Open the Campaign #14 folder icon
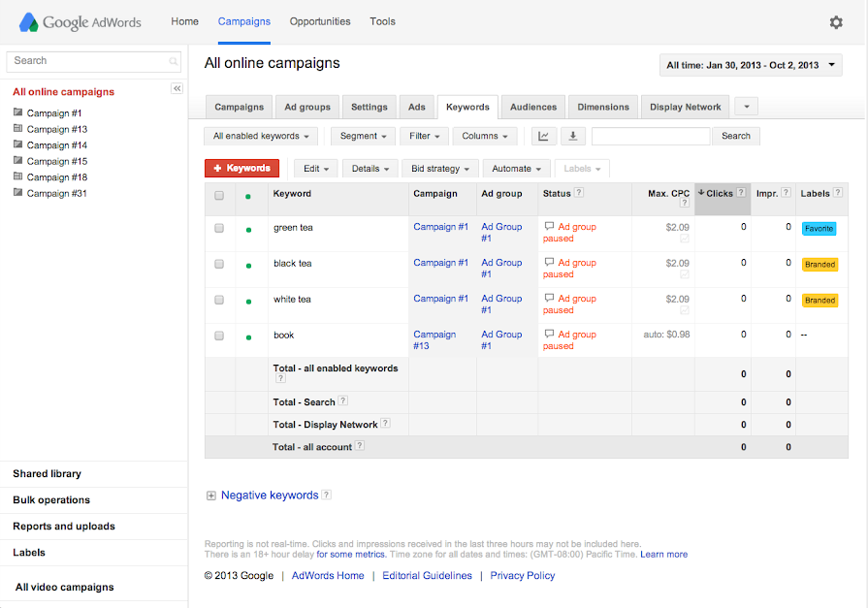868x608 pixels. coord(17,144)
